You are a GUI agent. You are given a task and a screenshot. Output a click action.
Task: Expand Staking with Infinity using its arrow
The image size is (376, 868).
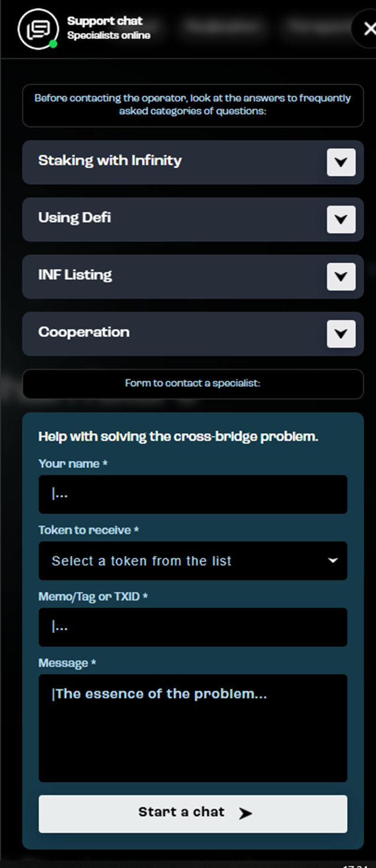click(x=341, y=162)
